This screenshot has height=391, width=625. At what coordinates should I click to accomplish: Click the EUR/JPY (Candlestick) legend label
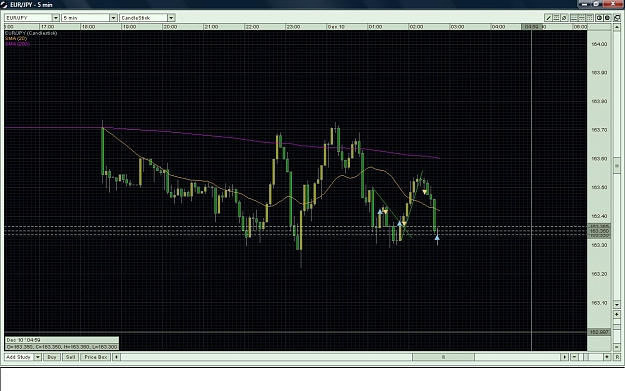(31, 33)
